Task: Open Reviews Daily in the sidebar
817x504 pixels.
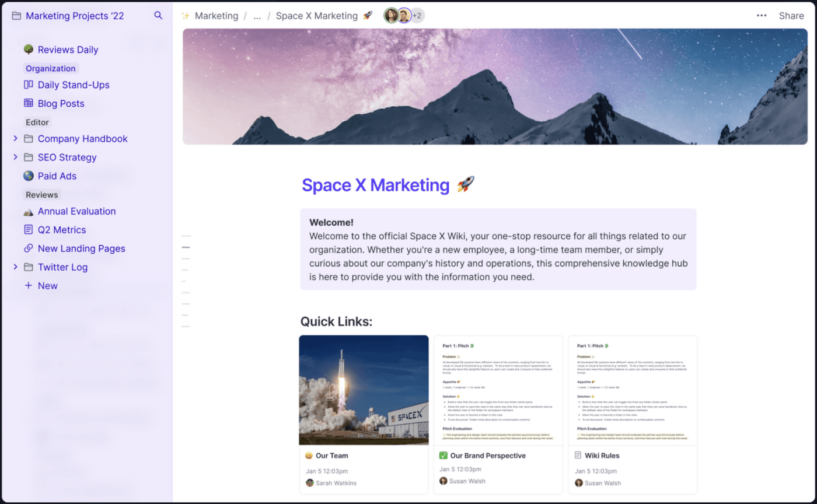Action: tap(68, 50)
